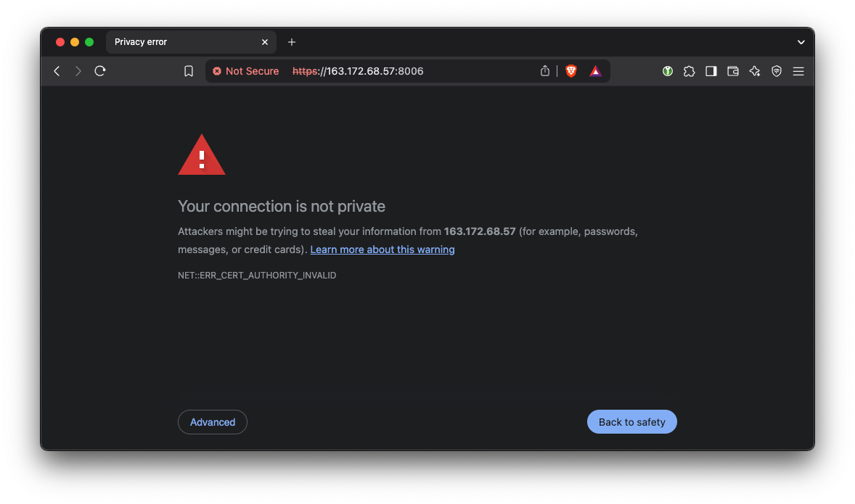Reload the page

point(100,71)
